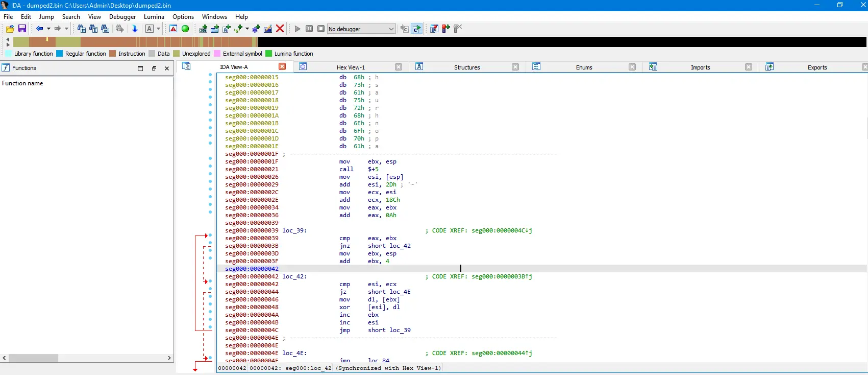This screenshot has height=375, width=868.
Task: Jump back with the blue left arrow
Action: pyautogui.click(x=39, y=29)
